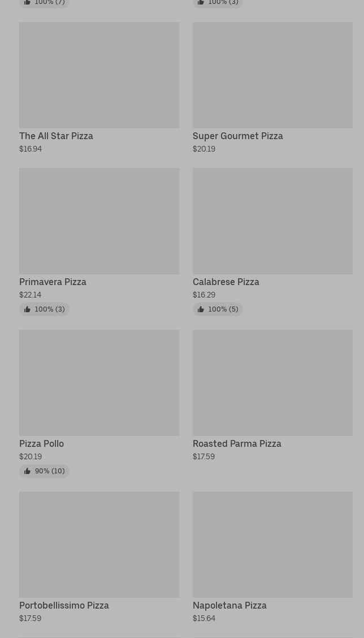Screen dimensions: 364x638
Task: Select the Super Gourmet Pizza name
Action: pos(237,136)
